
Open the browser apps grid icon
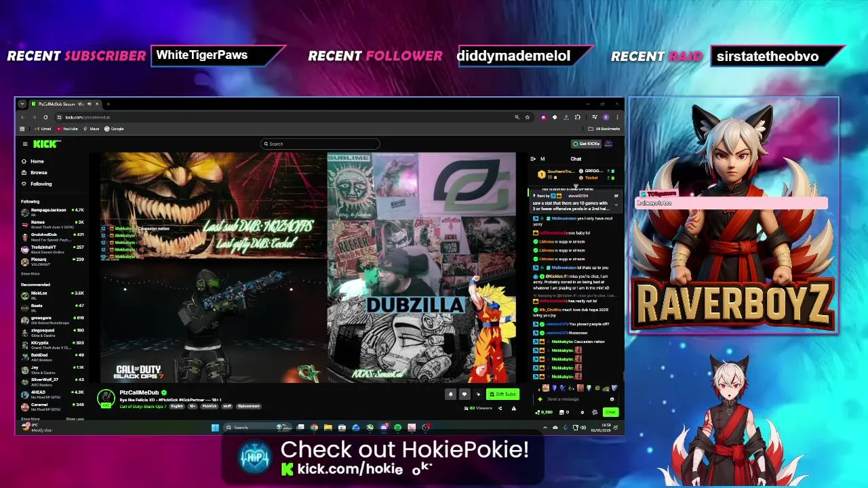pos(22,129)
